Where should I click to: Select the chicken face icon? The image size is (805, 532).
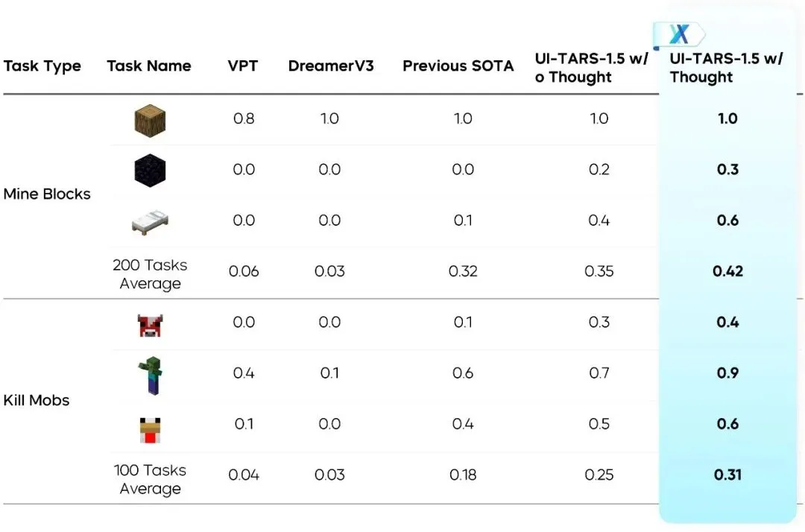pos(150,430)
